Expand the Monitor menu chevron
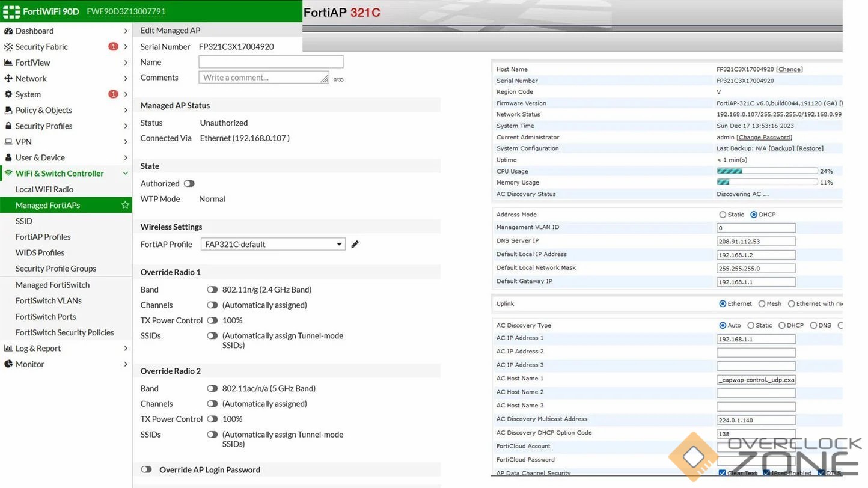Viewport: 868px width, 488px height. pyautogui.click(x=125, y=364)
